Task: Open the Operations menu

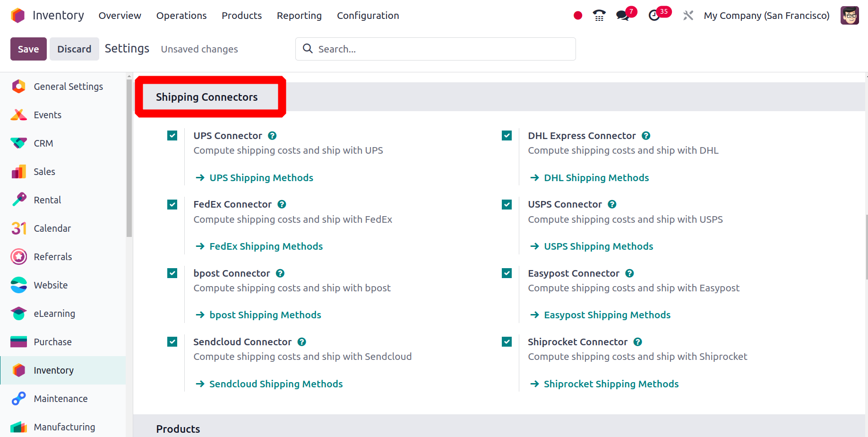Action: pos(181,16)
